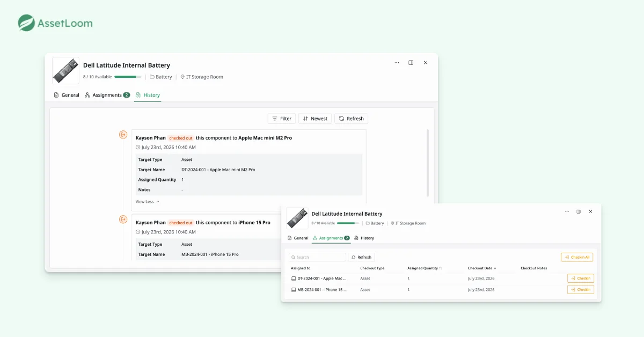The width and height of the screenshot is (644, 337).
Task: Click the 'iPhone 15 Pro' history title
Action: coord(254,223)
